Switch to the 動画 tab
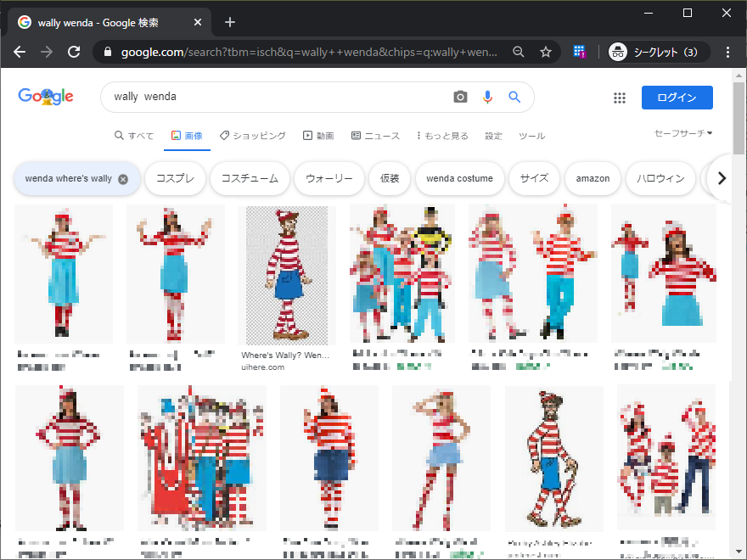The height and width of the screenshot is (560, 747). click(x=318, y=136)
